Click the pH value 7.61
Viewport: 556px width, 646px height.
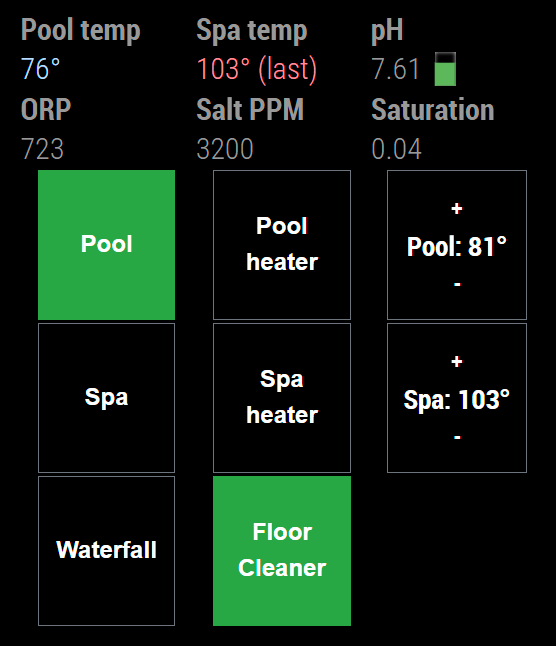pyautogui.click(x=395, y=69)
